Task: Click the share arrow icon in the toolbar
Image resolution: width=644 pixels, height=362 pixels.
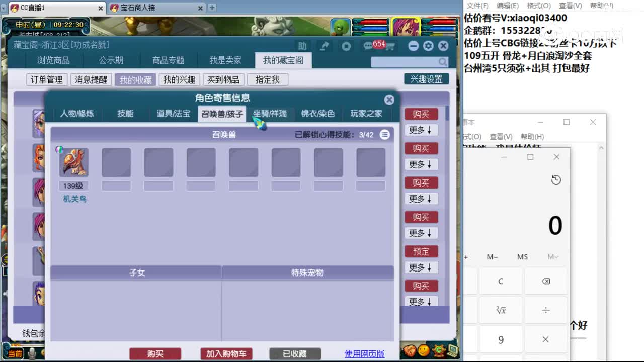Action: (325, 45)
